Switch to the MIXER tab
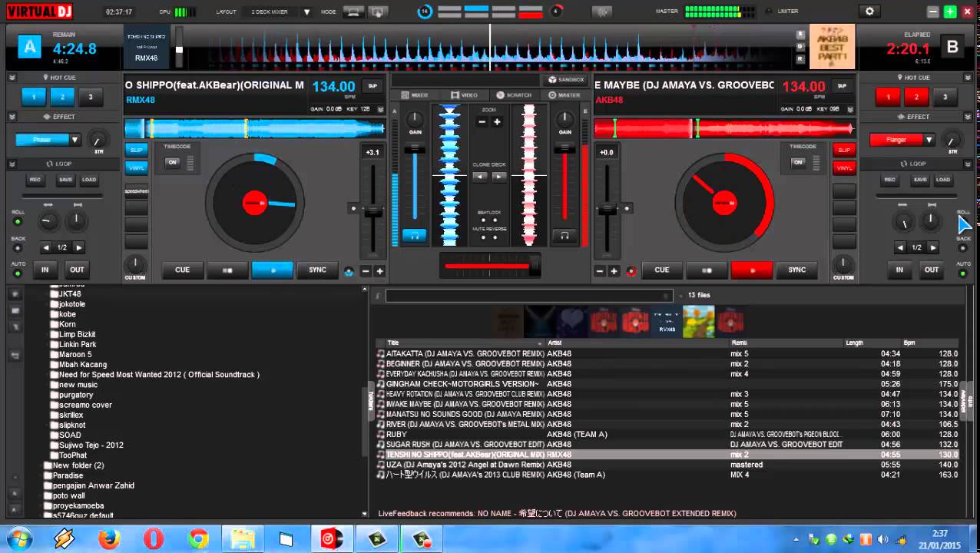 pyautogui.click(x=415, y=95)
